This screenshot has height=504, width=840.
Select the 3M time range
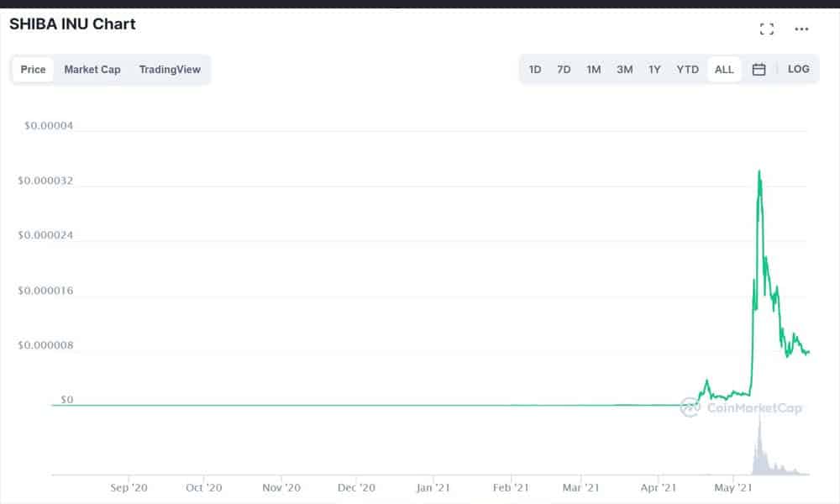tap(625, 70)
